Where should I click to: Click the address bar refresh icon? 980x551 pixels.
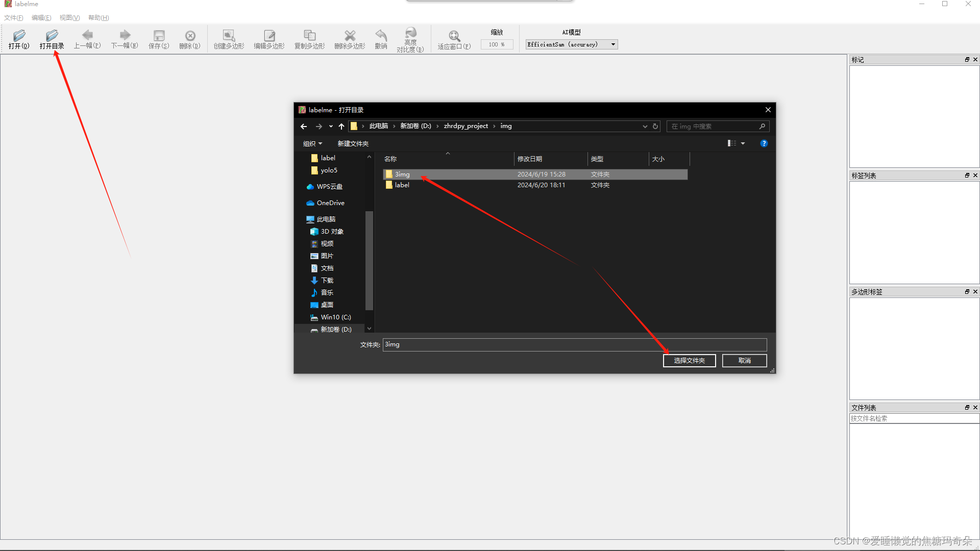pyautogui.click(x=655, y=127)
